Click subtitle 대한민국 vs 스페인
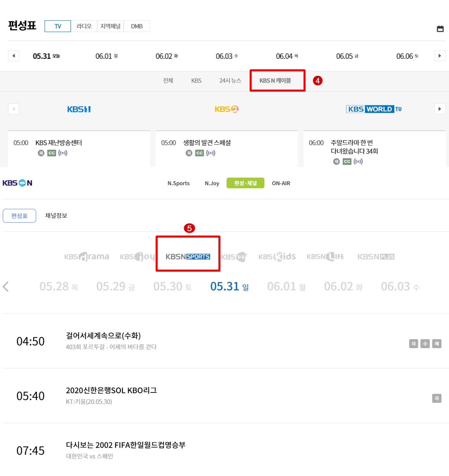449x476 pixels. [90, 456]
